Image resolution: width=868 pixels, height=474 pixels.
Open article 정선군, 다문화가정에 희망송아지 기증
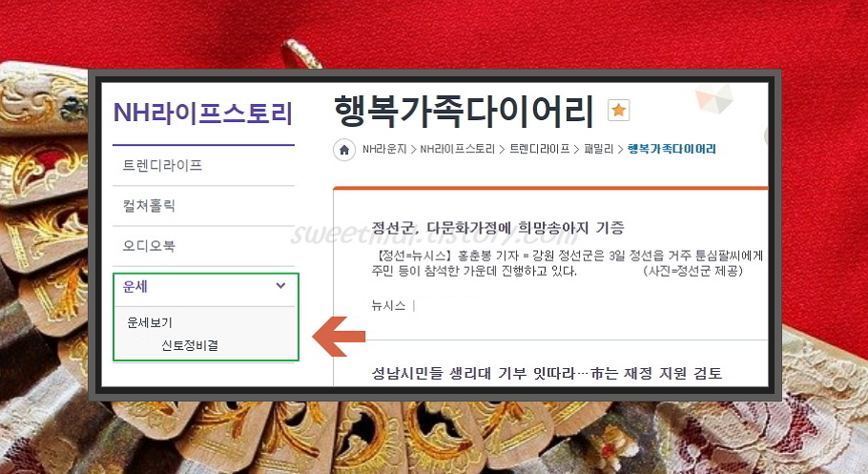tap(498, 228)
